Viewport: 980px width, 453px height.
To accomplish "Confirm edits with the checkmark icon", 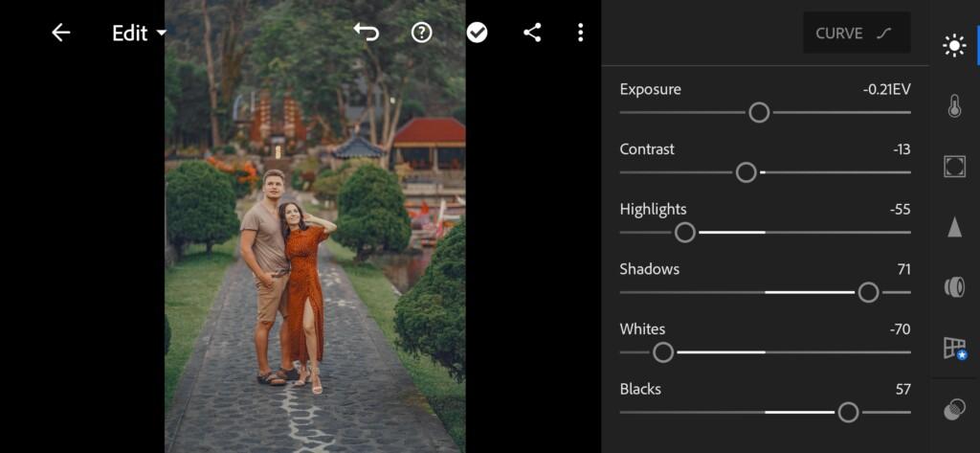I will click(477, 33).
